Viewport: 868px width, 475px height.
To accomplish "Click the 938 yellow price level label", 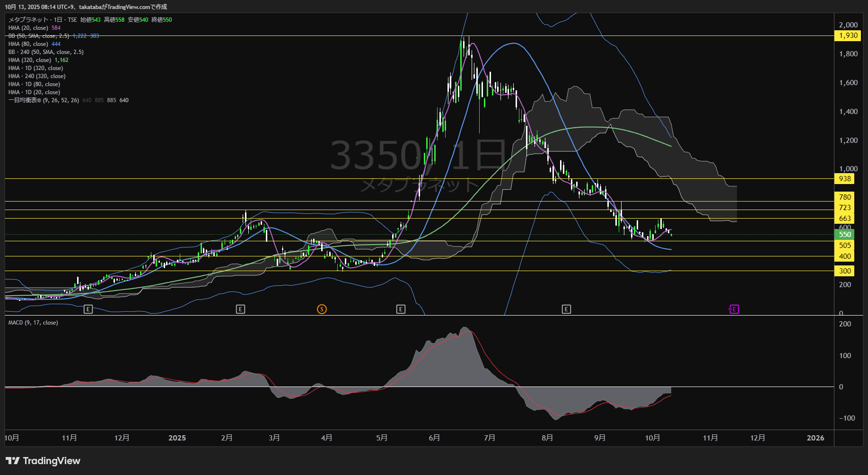I will pyautogui.click(x=845, y=179).
